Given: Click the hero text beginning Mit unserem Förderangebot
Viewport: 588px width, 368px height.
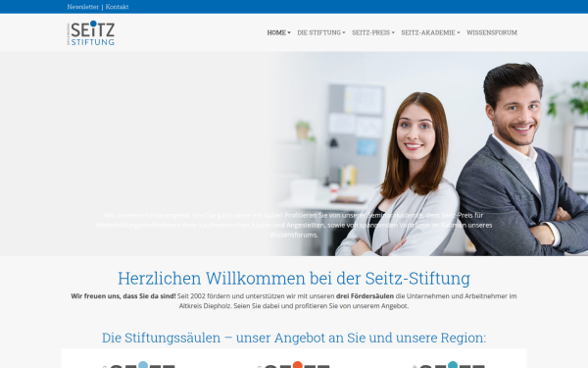Looking at the screenshot, I should (x=294, y=225).
